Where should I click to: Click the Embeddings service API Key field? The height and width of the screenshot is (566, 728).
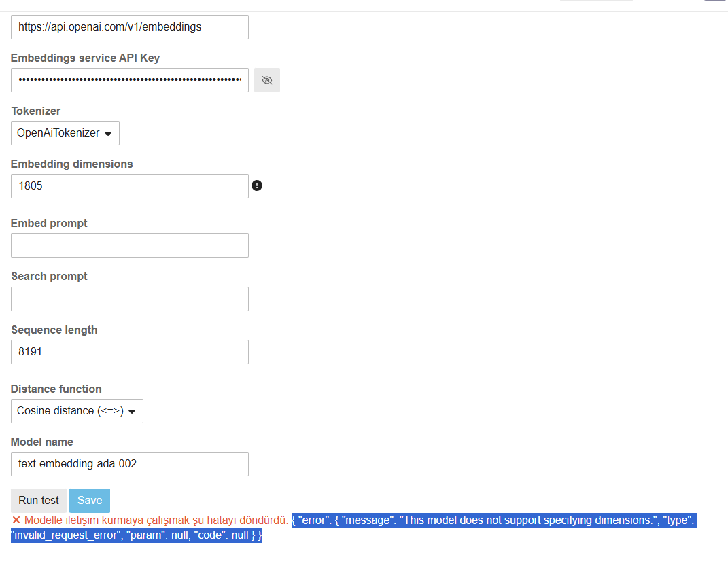click(130, 79)
